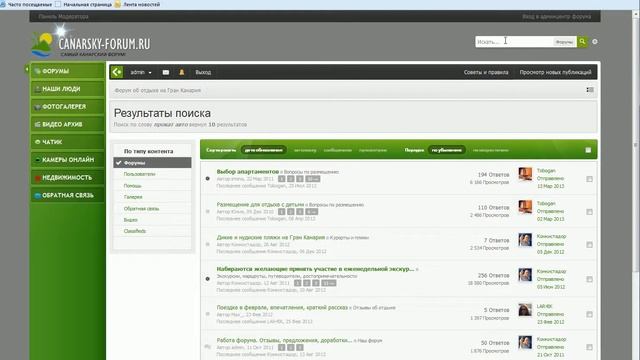This screenshot has height=360, width=640.
Task: Click the topic marker beside Дикие и нудиские пляжи
Action: 208,244
